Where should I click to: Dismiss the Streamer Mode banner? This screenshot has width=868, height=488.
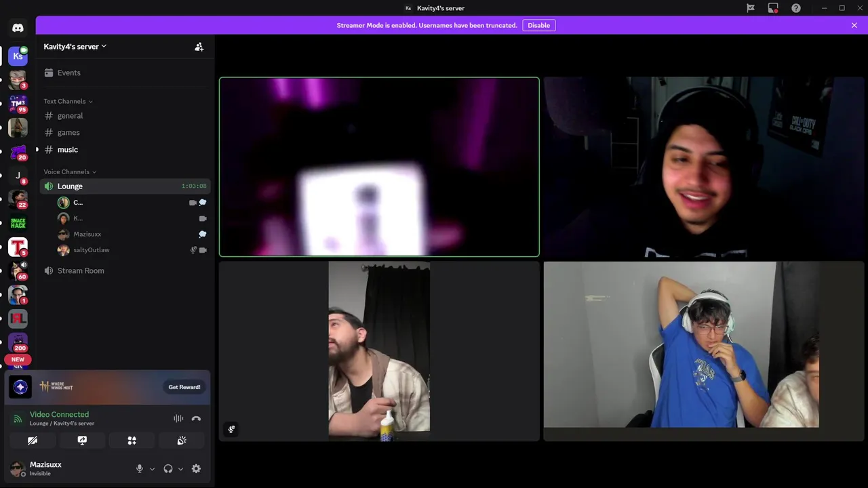[854, 25]
